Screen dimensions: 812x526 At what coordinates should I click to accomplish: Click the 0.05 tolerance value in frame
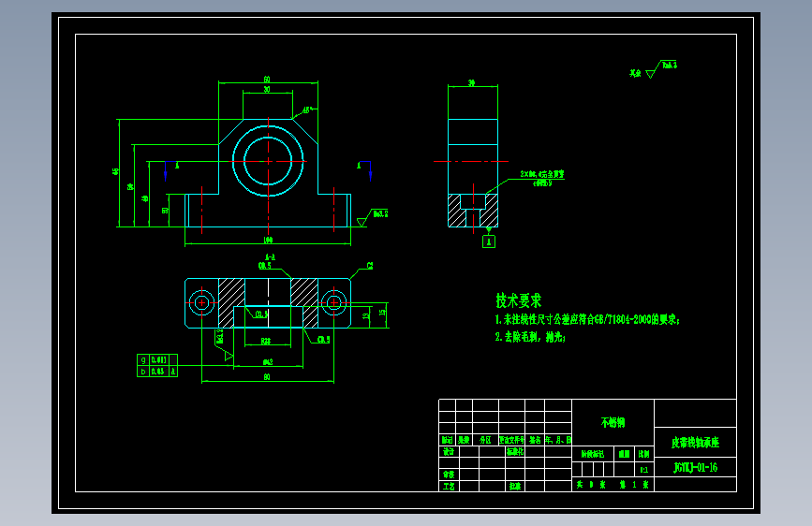(158, 372)
